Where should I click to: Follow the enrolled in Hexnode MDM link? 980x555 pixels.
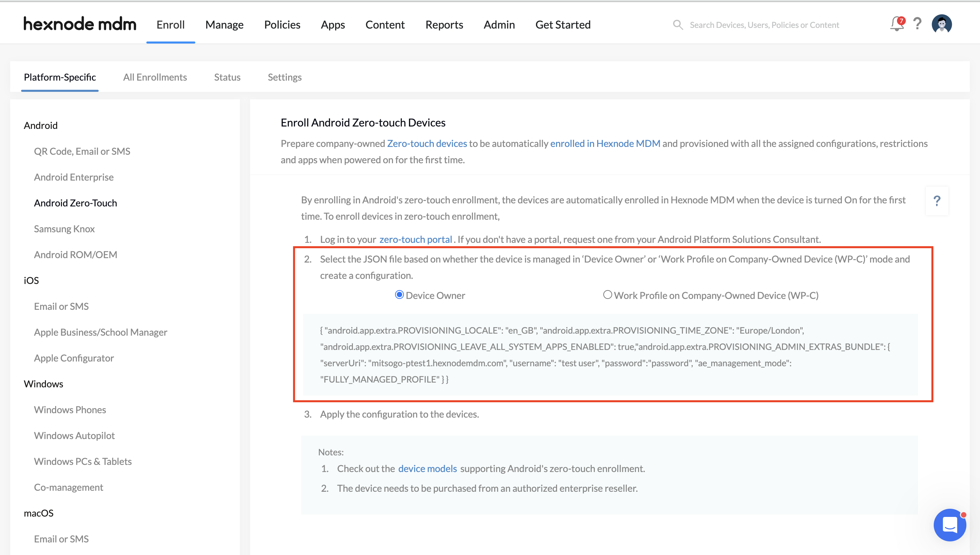[605, 143]
